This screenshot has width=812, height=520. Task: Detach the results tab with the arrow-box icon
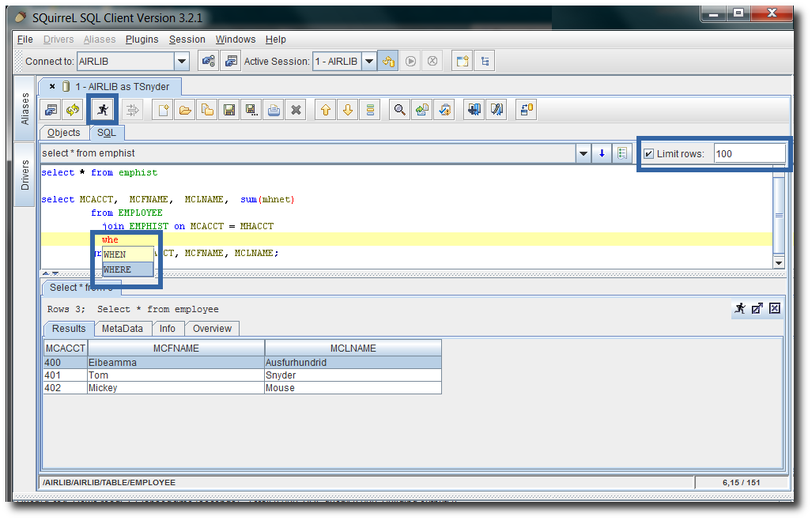coord(757,308)
